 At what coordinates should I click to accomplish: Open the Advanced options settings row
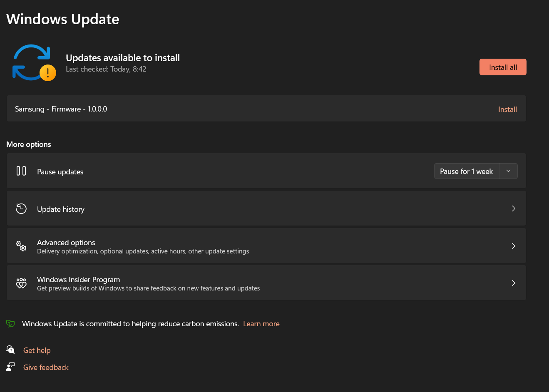pos(266,246)
